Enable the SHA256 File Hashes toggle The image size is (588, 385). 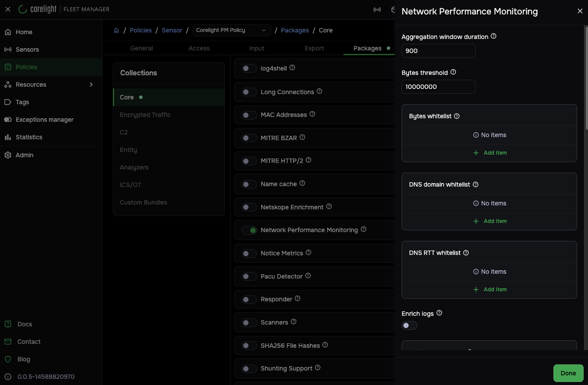(x=249, y=346)
